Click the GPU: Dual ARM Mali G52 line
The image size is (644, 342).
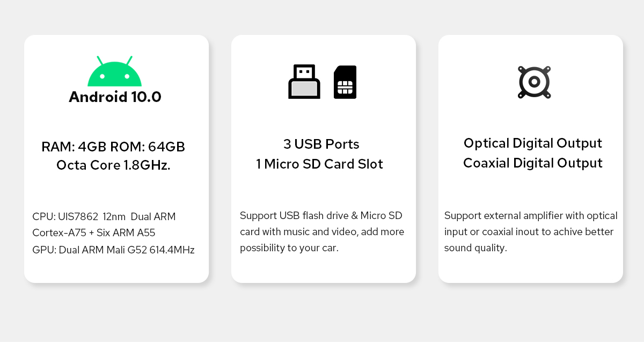pos(113,250)
